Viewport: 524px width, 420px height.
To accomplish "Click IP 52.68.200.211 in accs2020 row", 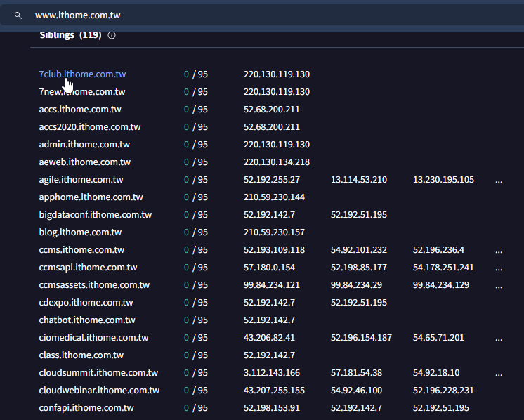I will coord(271,126).
